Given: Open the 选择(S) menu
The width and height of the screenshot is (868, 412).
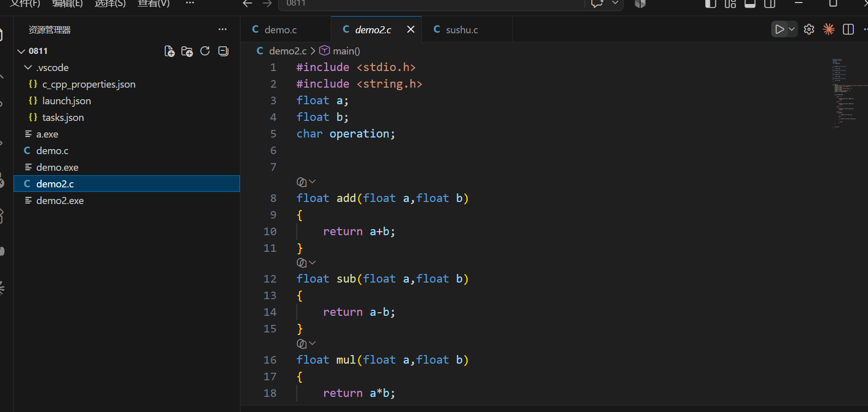Looking at the screenshot, I should pyautogui.click(x=110, y=4).
